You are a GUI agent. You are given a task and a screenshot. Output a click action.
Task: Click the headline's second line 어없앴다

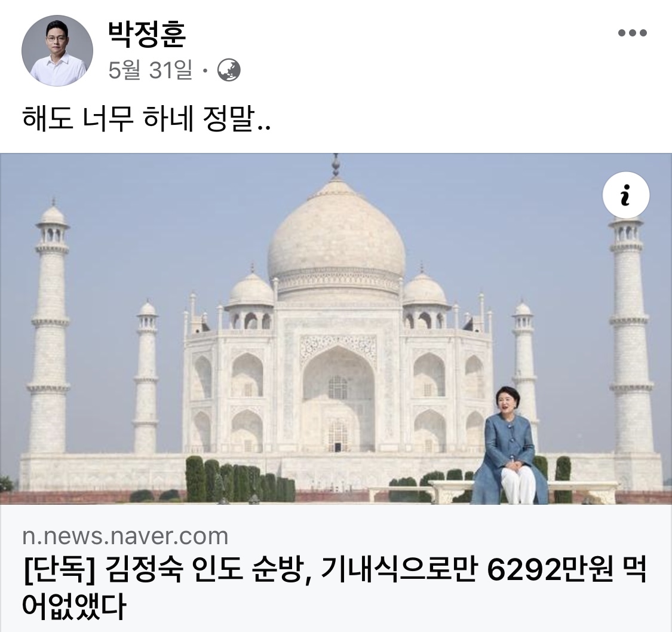(x=73, y=606)
